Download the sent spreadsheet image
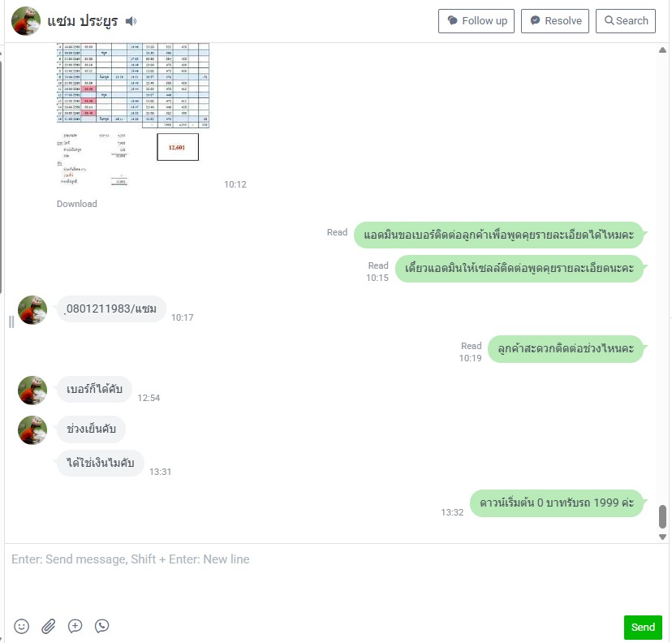This screenshot has width=672, height=643. click(77, 204)
